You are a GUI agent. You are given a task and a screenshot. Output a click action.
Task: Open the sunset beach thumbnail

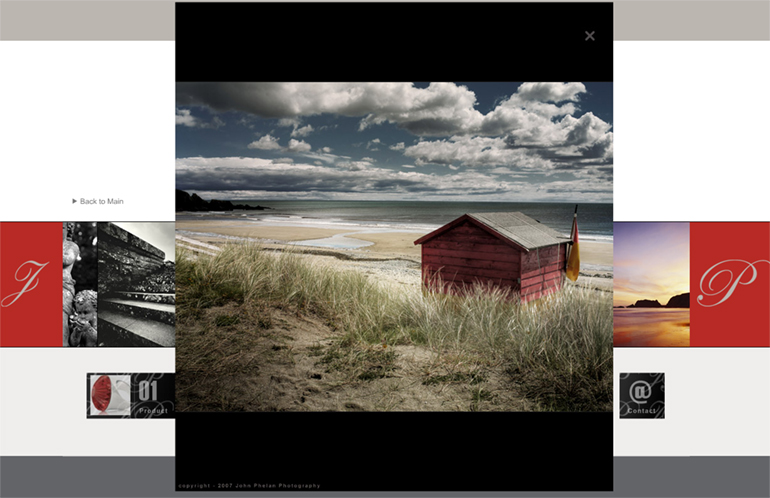coord(651,284)
